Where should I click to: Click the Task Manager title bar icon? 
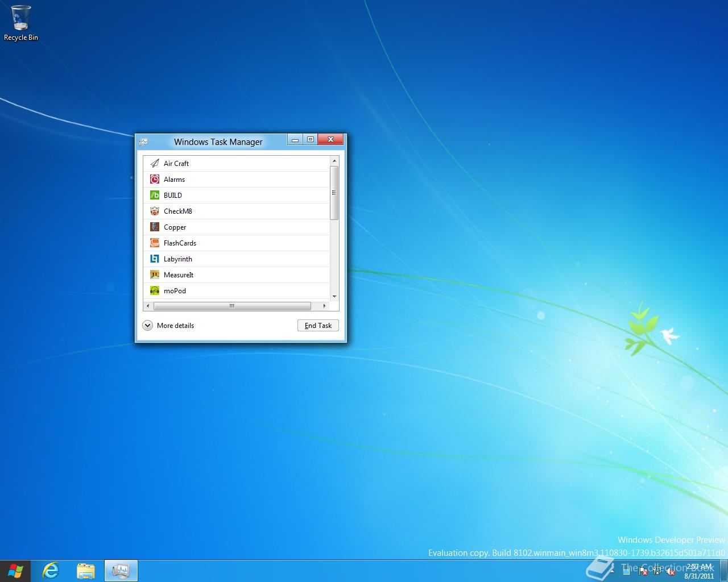[x=143, y=142]
